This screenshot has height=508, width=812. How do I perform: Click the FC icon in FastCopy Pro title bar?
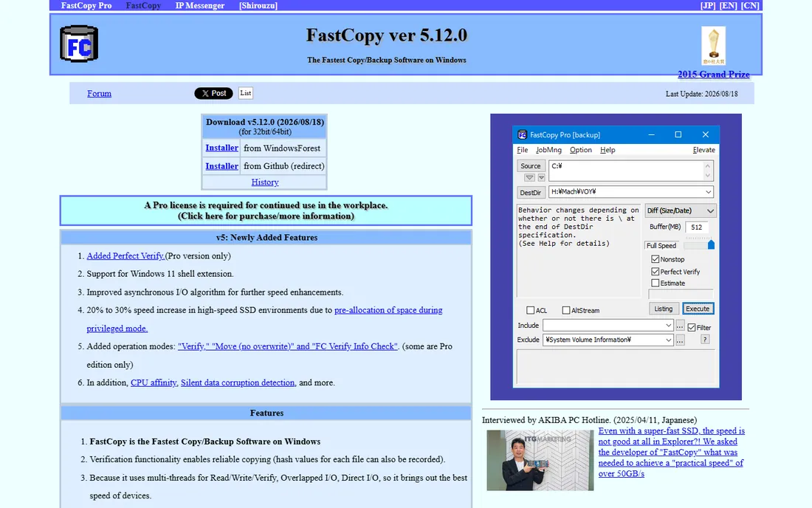[x=522, y=134]
